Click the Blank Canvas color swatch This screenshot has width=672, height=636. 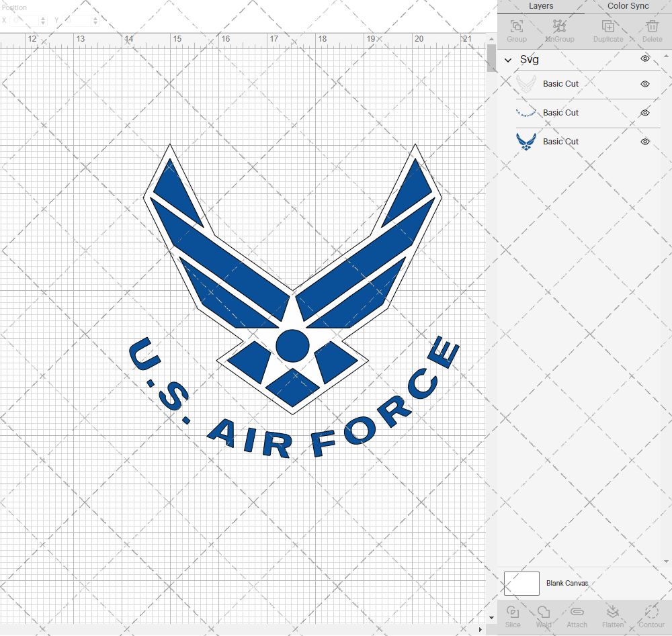pyautogui.click(x=521, y=584)
